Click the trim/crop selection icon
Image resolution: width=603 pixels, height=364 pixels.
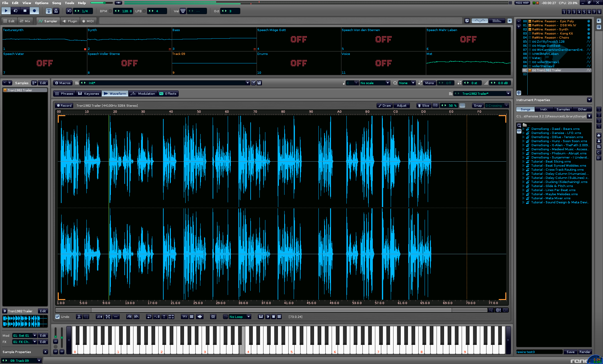point(86,317)
